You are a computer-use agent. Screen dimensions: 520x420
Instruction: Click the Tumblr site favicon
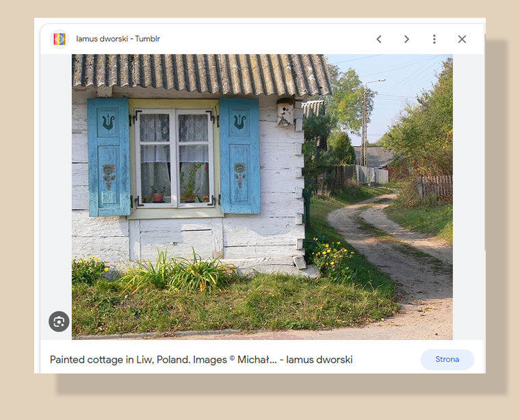[x=60, y=39]
